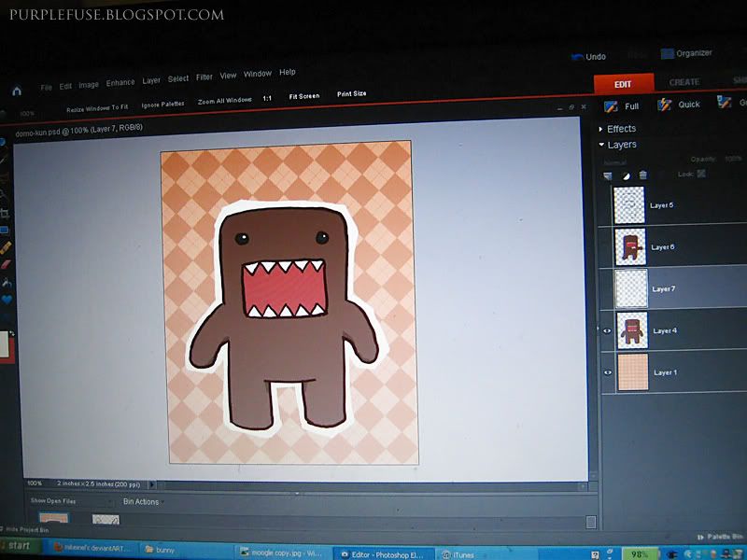Viewport: 747px width, 560px height.
Task: Open the Show Open Files dropdown
Action: [63, 501]
